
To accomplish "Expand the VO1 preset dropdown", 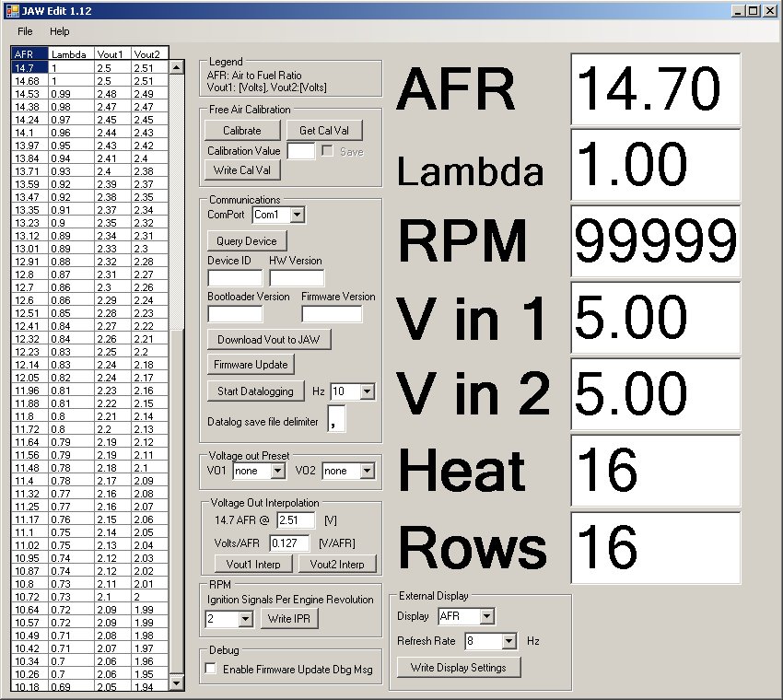I will [278, 471].
